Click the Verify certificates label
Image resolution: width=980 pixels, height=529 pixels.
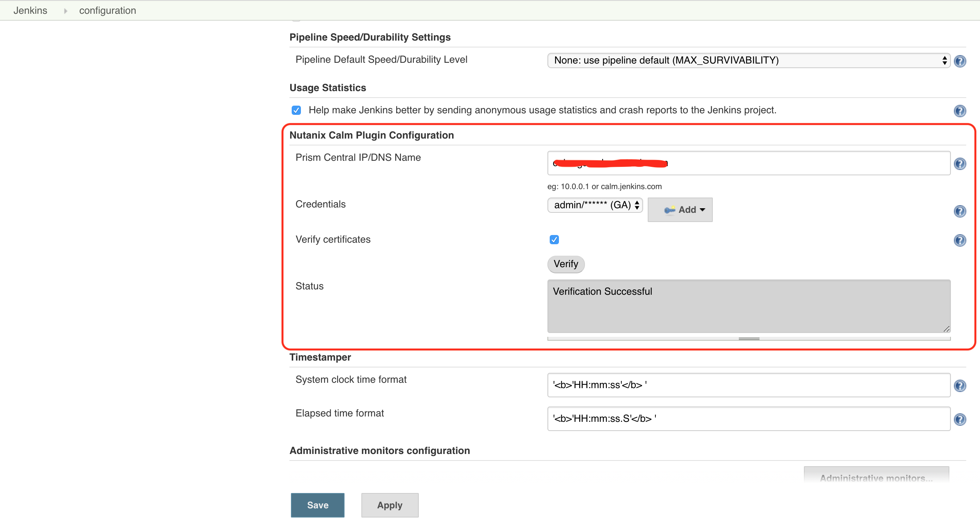pyautogui.click(x=333, y=239)
